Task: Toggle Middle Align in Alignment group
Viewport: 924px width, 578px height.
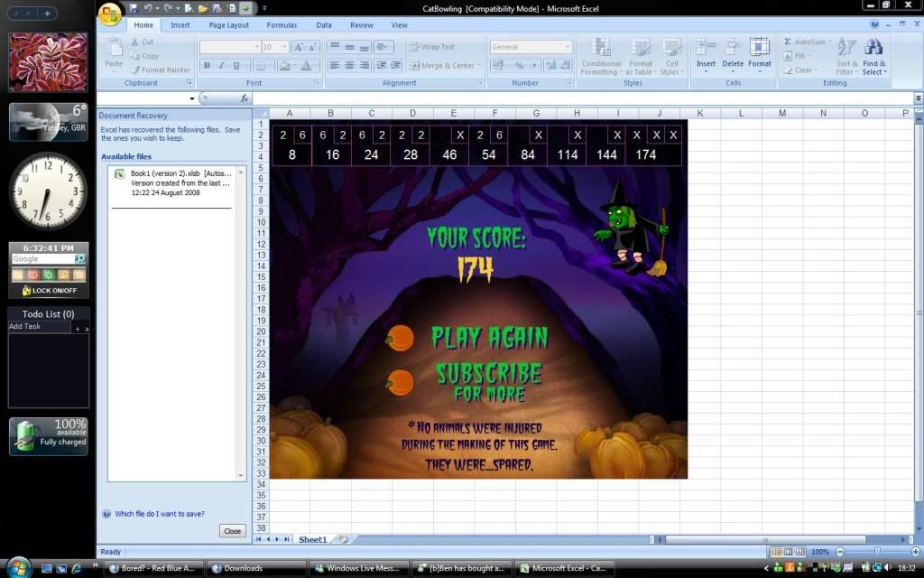Action: [349, 47]
